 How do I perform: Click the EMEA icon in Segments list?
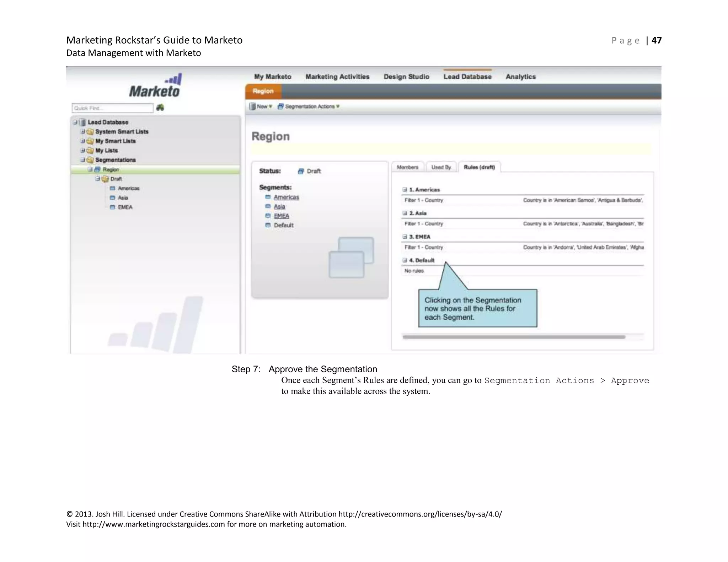[x=268, y=216]
